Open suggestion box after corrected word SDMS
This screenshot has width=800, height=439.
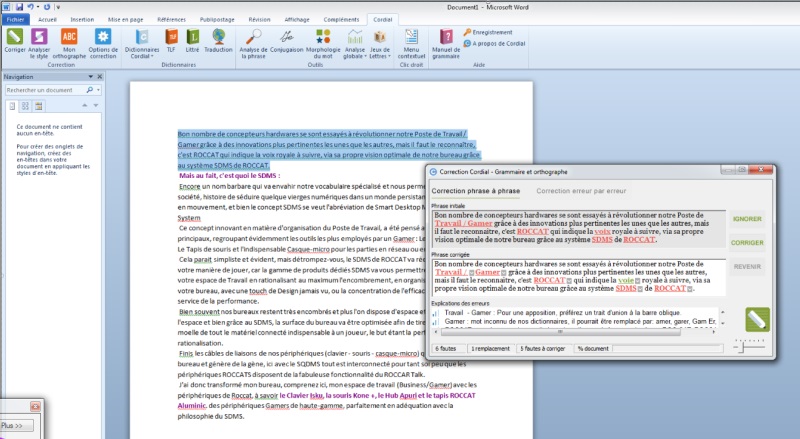[640, 289]
